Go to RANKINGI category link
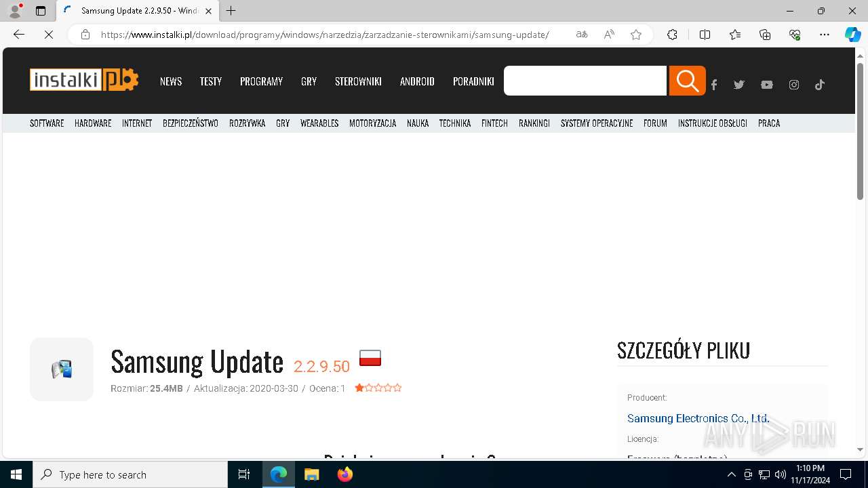The width and height of the screenshot is (868, 488). click(534, 123)
